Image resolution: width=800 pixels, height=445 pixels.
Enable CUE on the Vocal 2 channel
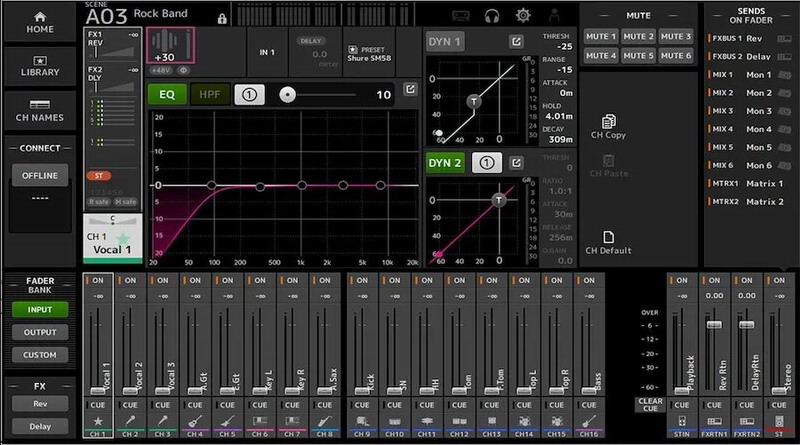click(130, 405)
